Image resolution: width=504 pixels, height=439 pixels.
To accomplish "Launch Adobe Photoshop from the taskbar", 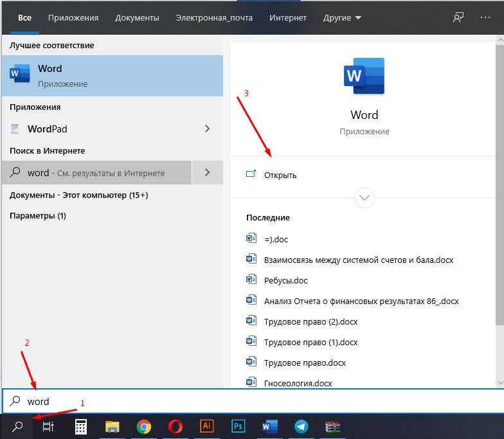I will (238, 426).
